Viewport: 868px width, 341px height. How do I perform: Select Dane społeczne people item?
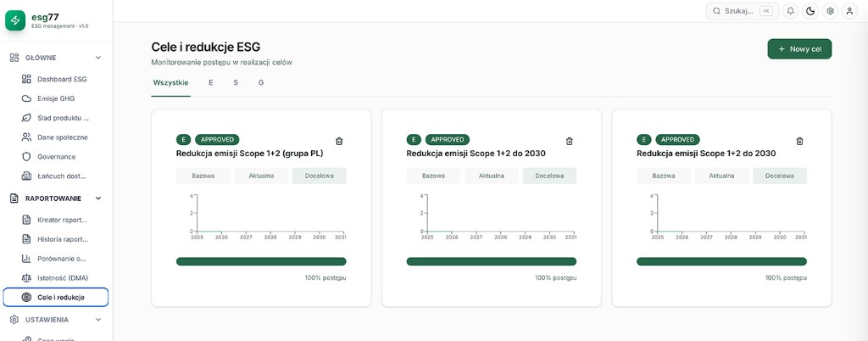coord(55,137)
